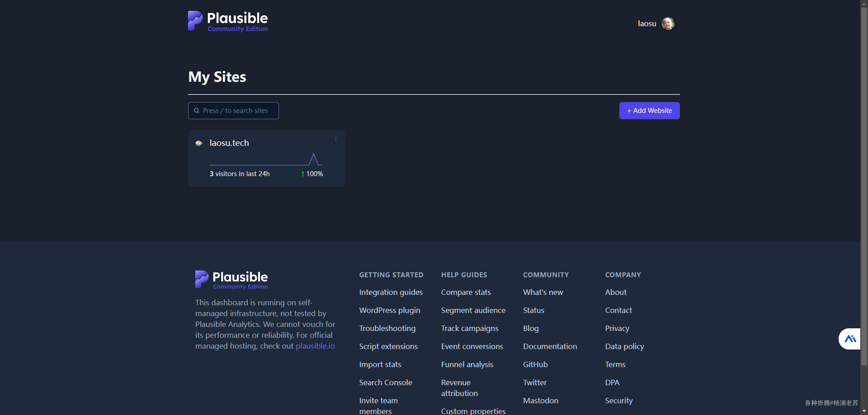This screenshot has height=415, width=868.
Task: Click the scrollbar up arrow
Action: point(864,4)
